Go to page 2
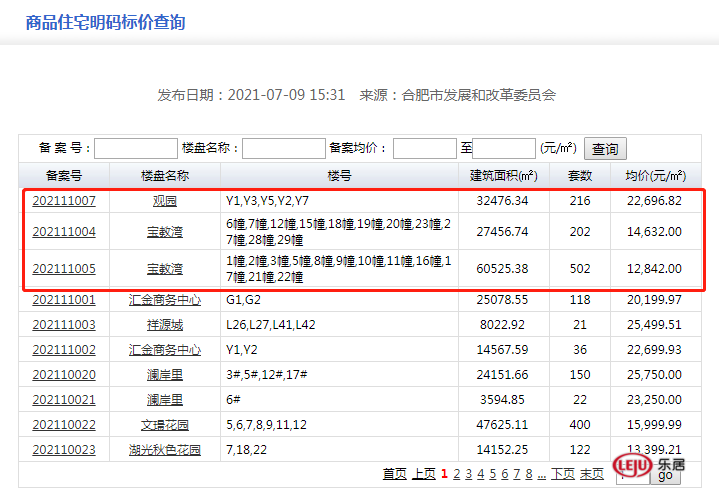719x501 pixels. (456, 474)
